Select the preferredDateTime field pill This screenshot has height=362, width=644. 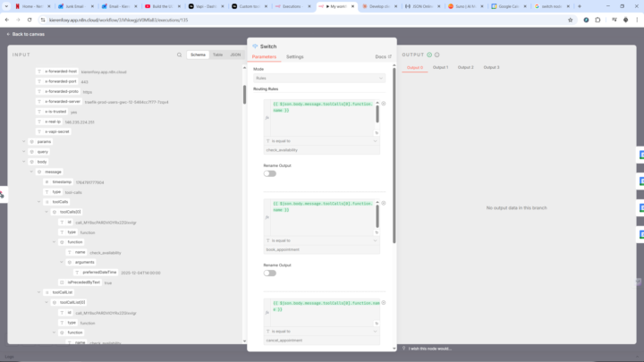[x=96, y=272]
